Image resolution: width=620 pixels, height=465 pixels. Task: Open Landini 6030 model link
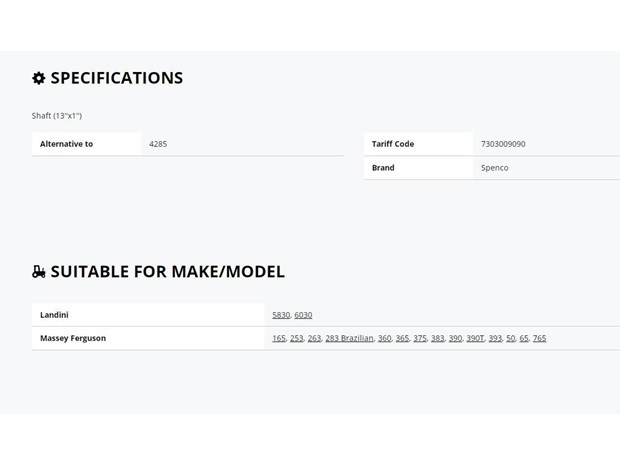[303, 315]
